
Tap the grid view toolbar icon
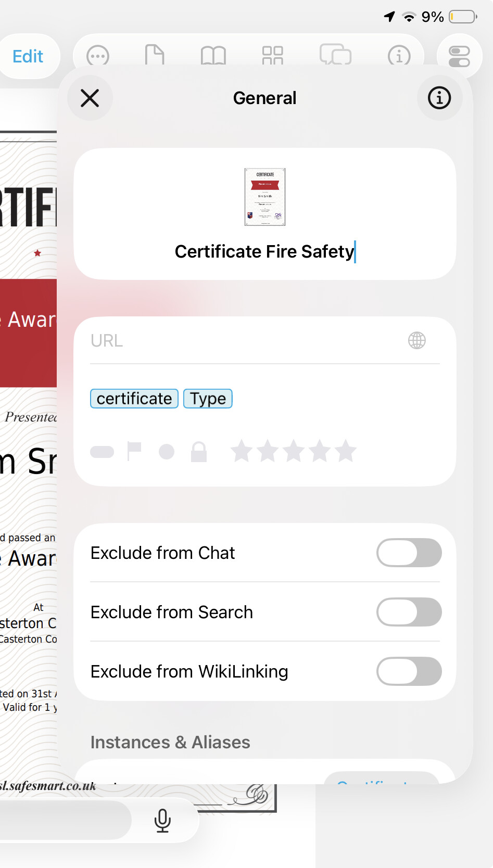click(272, 55)
